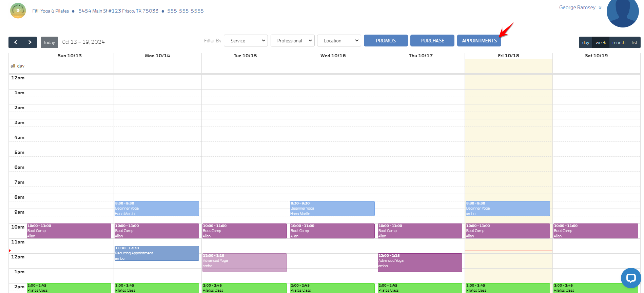Open the live chat bubble icon
This screenshot has height=293, width=644.
[x=631, y=278]
